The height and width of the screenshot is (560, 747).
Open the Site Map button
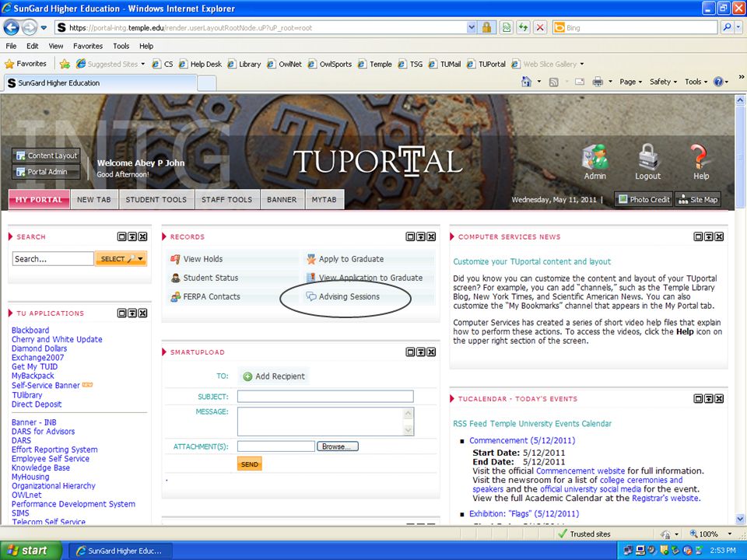(x=698, y=200)
